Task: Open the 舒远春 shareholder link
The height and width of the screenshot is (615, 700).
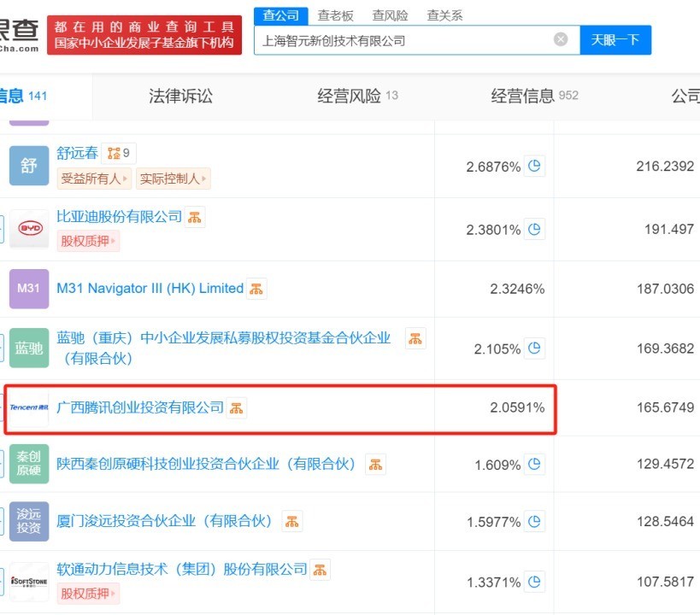Action: (77, 154)
